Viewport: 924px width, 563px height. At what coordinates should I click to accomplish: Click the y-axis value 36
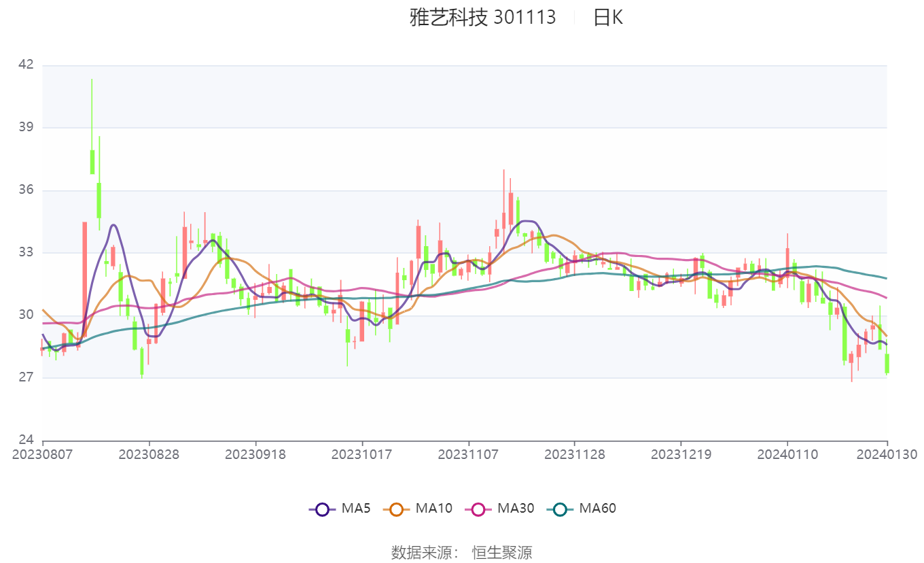[x=26, y=190]
